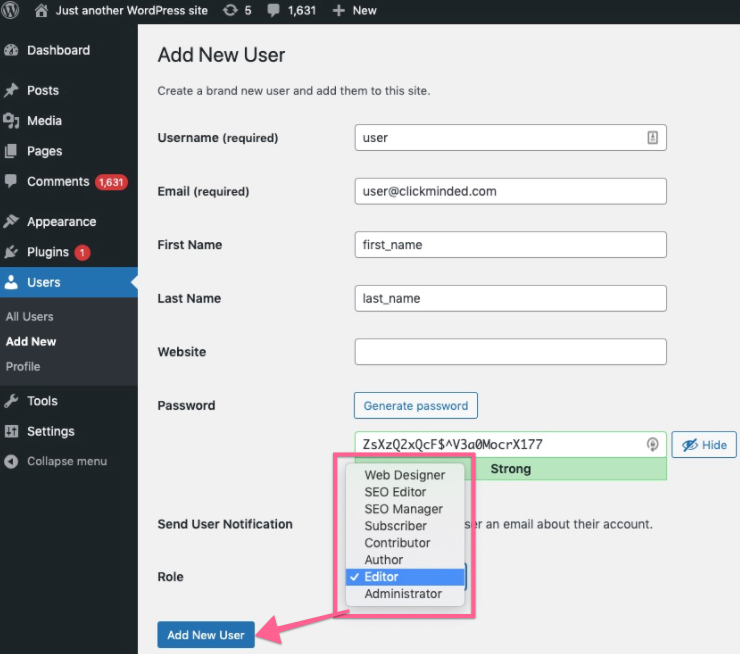Toggle password visibility with Hide button
The image size is (740, 654).
click(704, 445)
